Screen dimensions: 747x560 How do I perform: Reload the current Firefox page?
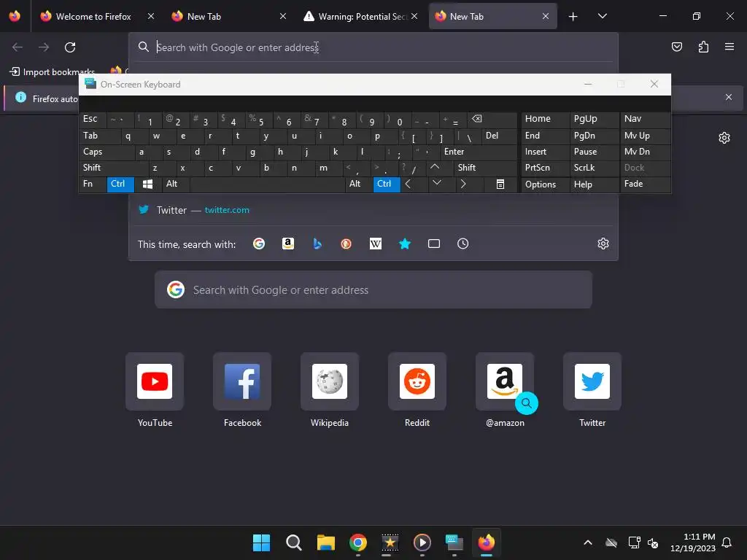click(70, 47)
